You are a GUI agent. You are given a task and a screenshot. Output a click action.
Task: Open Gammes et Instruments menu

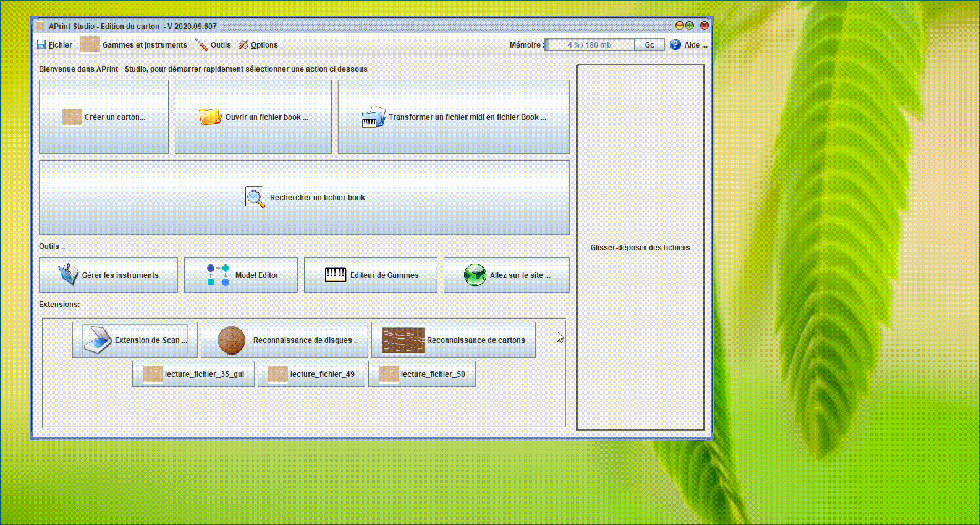pos(134,44)
